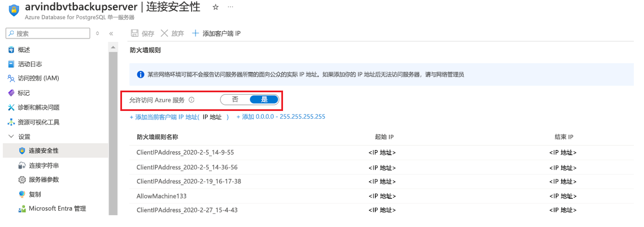The image size is (644, 227).
Task: Click the info icon next to 允许访问 Azure 服务
Action: pyautogui.click(x=192, y=100)
